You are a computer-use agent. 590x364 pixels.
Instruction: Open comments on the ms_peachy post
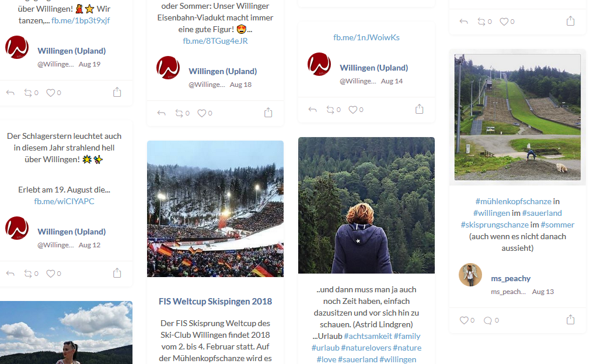[x=488, y=320]
